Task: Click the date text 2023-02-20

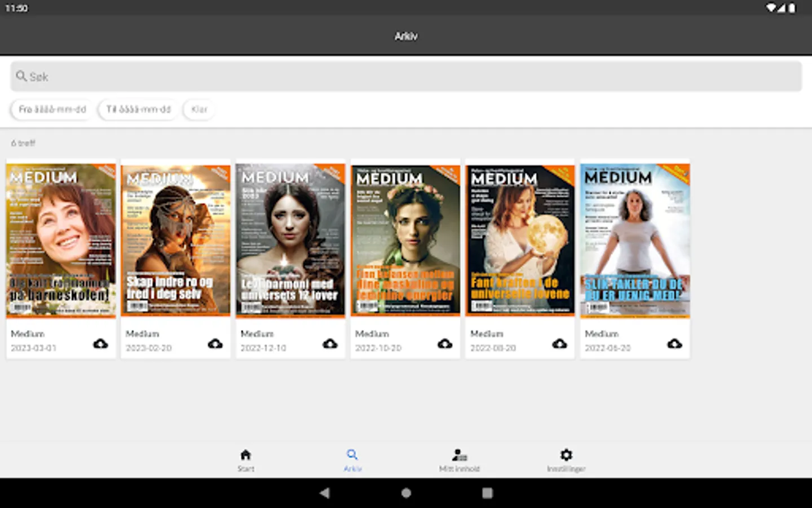Action: click(x=149, y=348)
